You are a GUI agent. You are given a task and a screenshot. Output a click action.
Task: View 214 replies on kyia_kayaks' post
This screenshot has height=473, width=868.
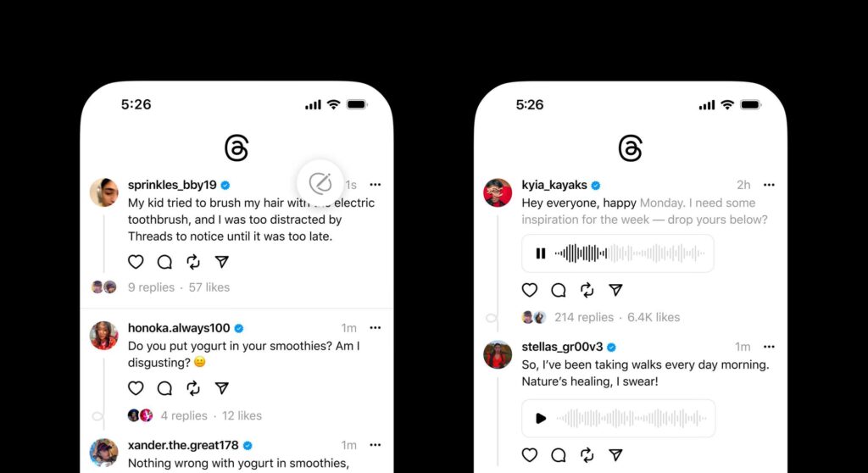[584, 317]
